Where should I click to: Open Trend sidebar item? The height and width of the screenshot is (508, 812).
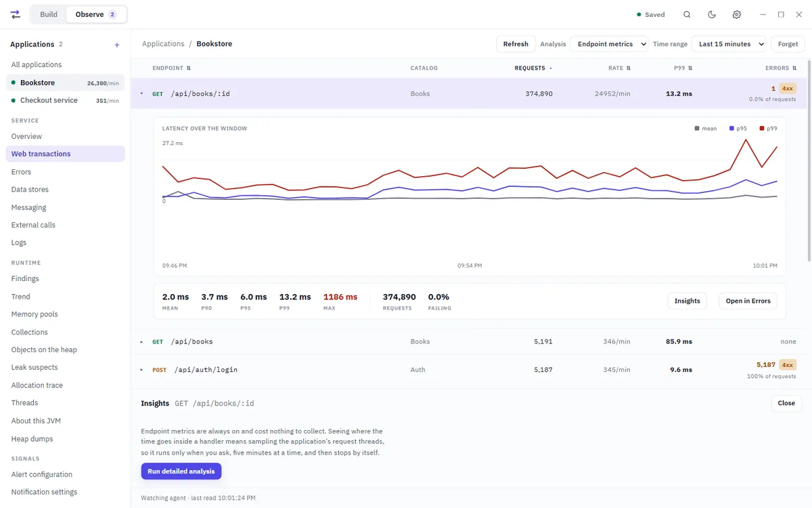(65, 297)
